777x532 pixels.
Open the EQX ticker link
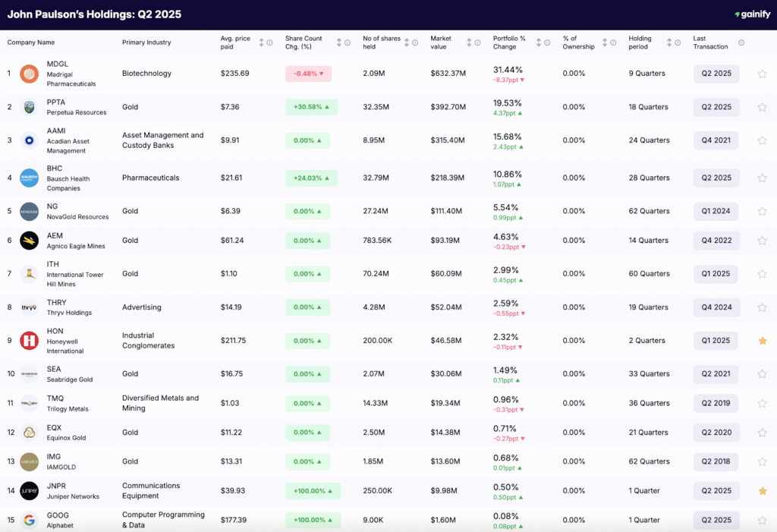pos(54,428)
